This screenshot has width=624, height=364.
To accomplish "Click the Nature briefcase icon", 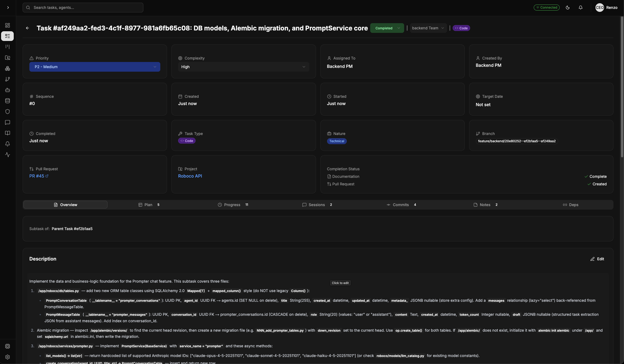I will tap(329, 134).
